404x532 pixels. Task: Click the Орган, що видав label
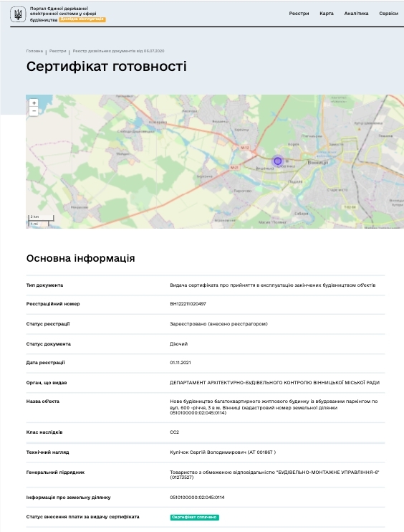[47, 382]
